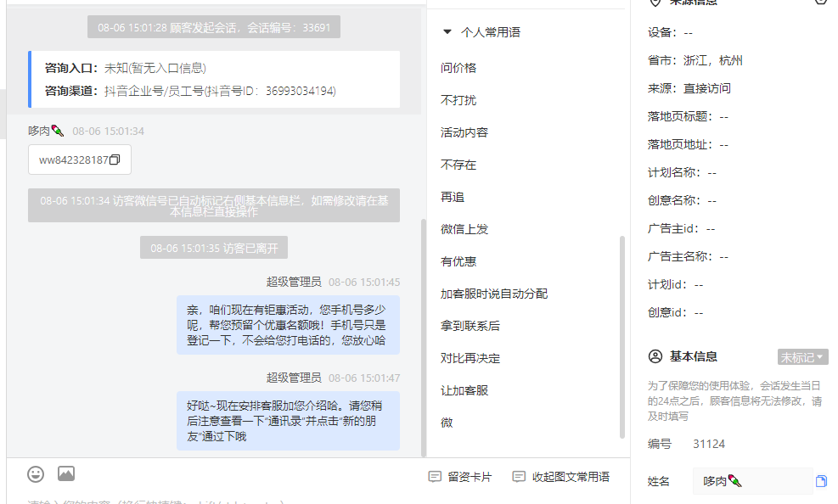838x504 pixels.
Task: Click the message starting 好哒~现在安排客服
Action: [288, 421]
